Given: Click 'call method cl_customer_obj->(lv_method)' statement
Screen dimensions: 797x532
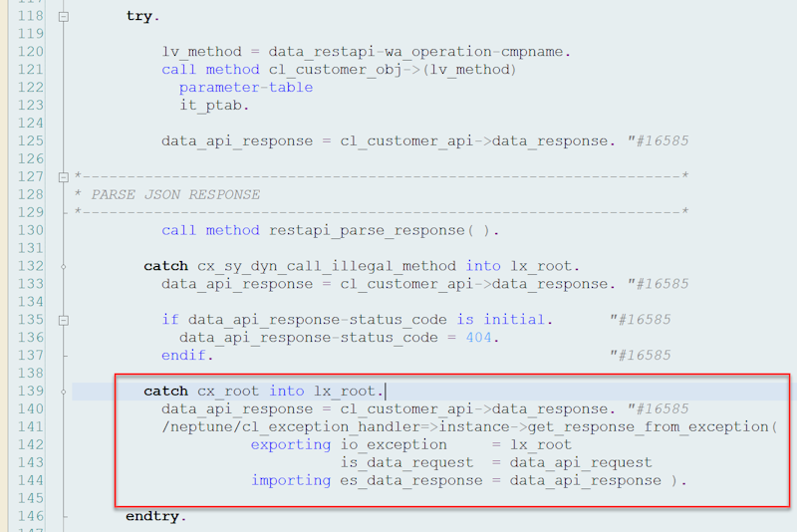Looking at the screenshot, I should (x=339, y=70).
